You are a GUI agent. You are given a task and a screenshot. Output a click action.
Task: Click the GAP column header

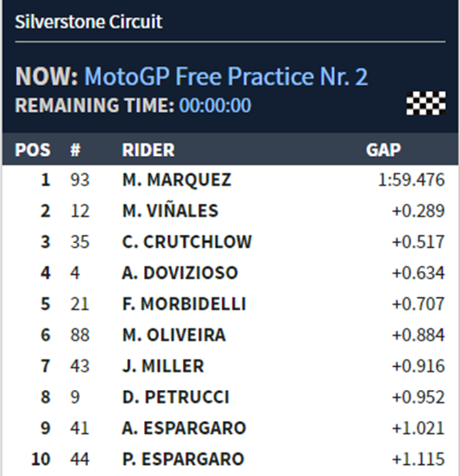pyautogui.click(x=383, y=150)
